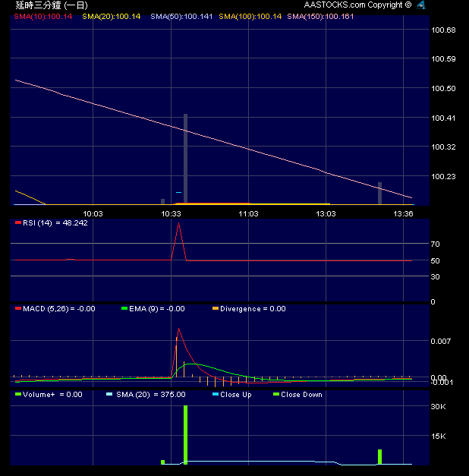Click the AASTOCKS logo icon in the header
This screenshot has height=476, width=469.
(420, 5)
